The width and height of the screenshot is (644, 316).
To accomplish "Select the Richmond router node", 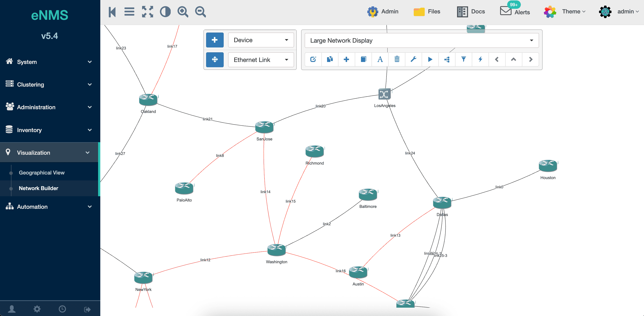I will point(315,151).
